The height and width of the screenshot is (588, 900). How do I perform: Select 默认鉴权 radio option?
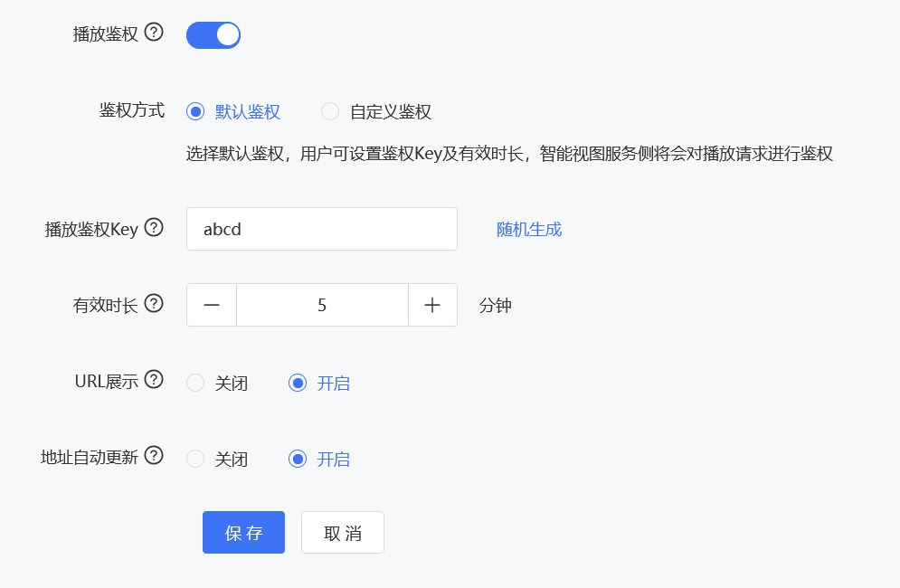tap(195, 111)
